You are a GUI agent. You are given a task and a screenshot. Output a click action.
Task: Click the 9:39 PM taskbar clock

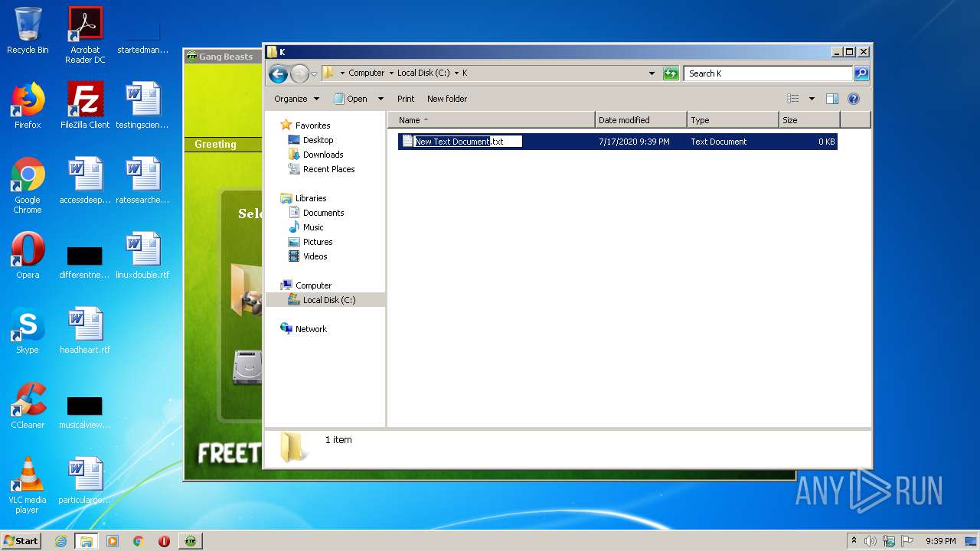[941, 541]
